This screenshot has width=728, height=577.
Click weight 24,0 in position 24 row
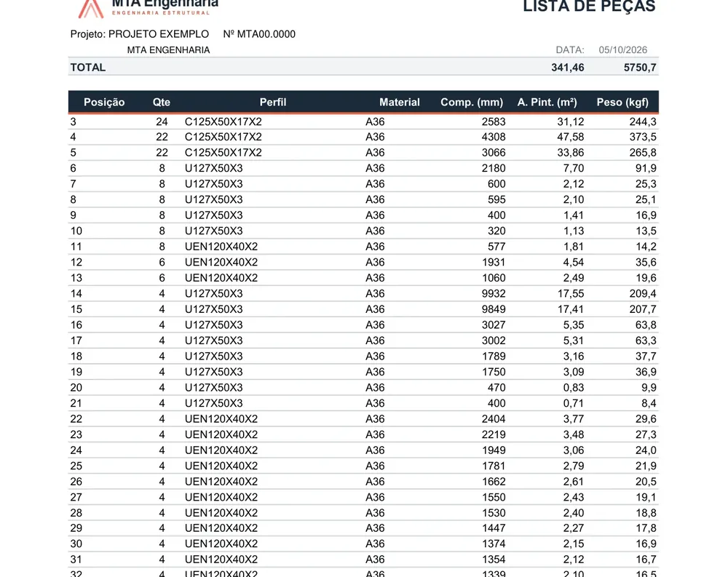tap(646, 450)
